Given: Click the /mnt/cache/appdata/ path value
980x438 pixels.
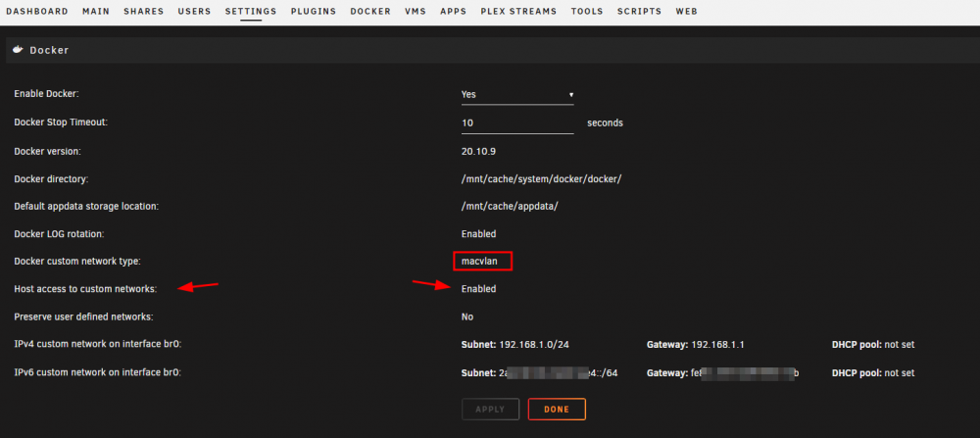Looking at the screenshot, I should pos(510,206).
